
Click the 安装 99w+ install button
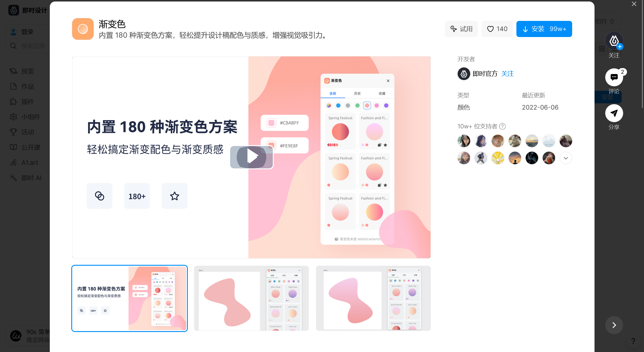544,29
